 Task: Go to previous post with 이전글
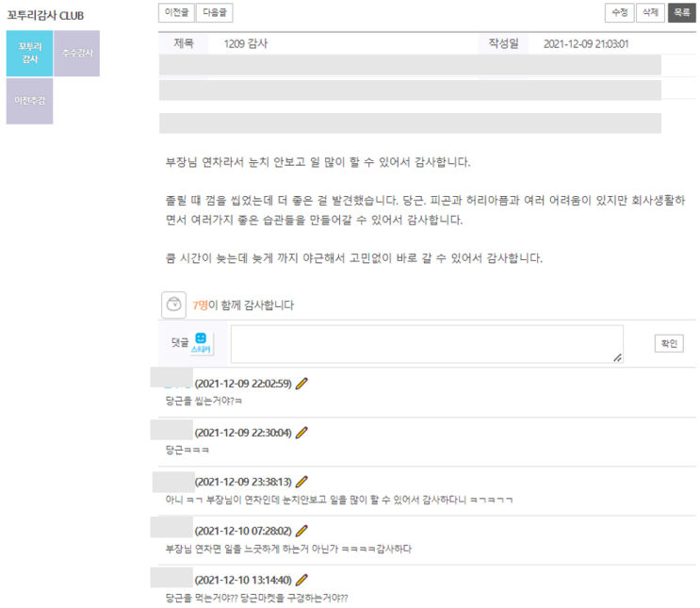tap(176, 12)
